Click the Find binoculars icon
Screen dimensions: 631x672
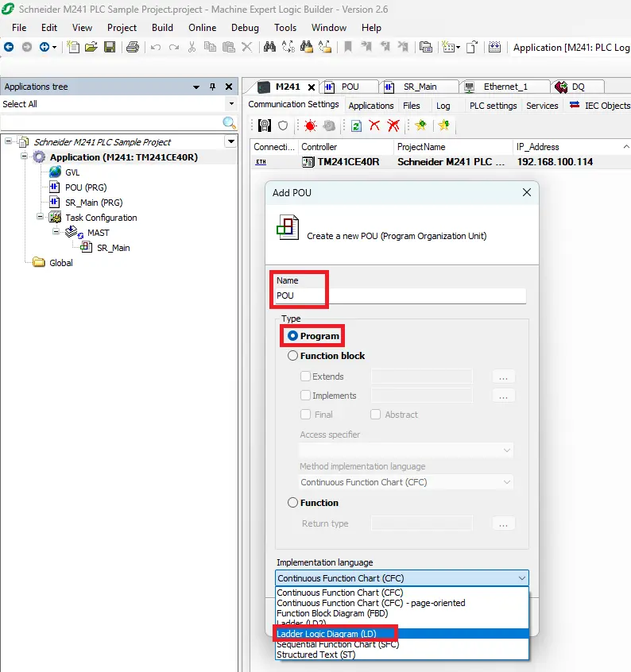(269, 47)
